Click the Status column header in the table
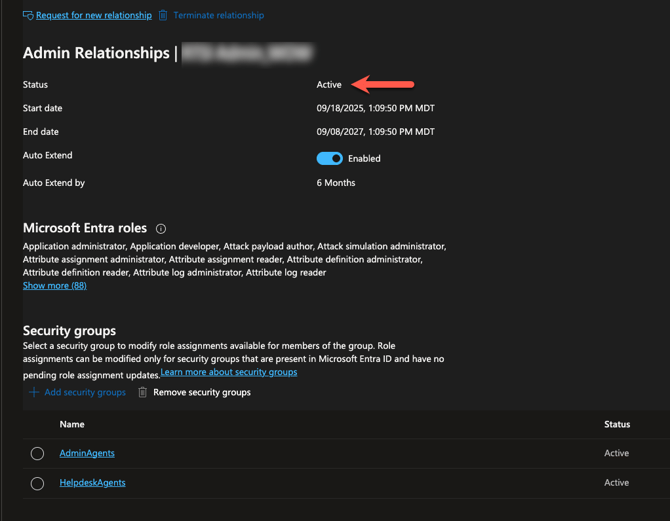This screenshot has height=521, width=670. (x=617, y=425)
